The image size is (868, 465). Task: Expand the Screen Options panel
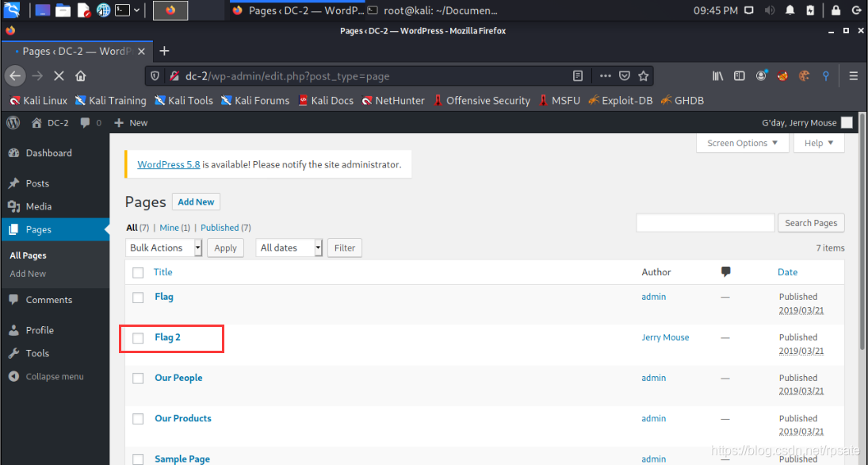coord(742,143)
